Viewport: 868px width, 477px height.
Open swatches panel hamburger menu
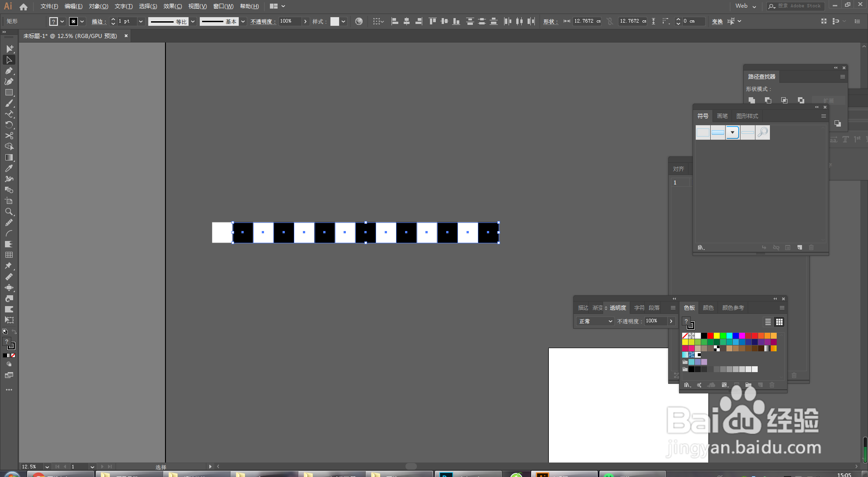click(782, 308)
